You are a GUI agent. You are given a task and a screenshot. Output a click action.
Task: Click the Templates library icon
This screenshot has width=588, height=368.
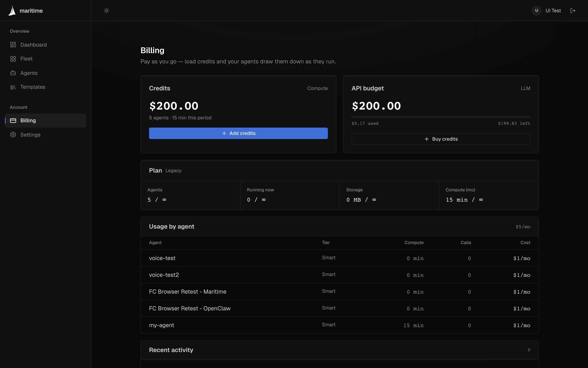tap(13, 87)
